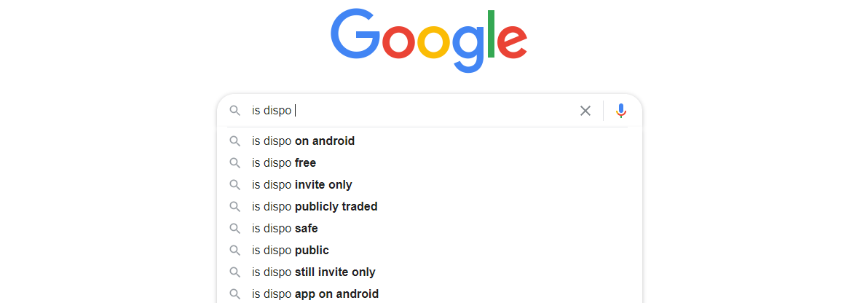The width and height of the screenshot is (868, 303).
Task: Pick the 'is dispo invite only' suggestion
Action: 430,184
